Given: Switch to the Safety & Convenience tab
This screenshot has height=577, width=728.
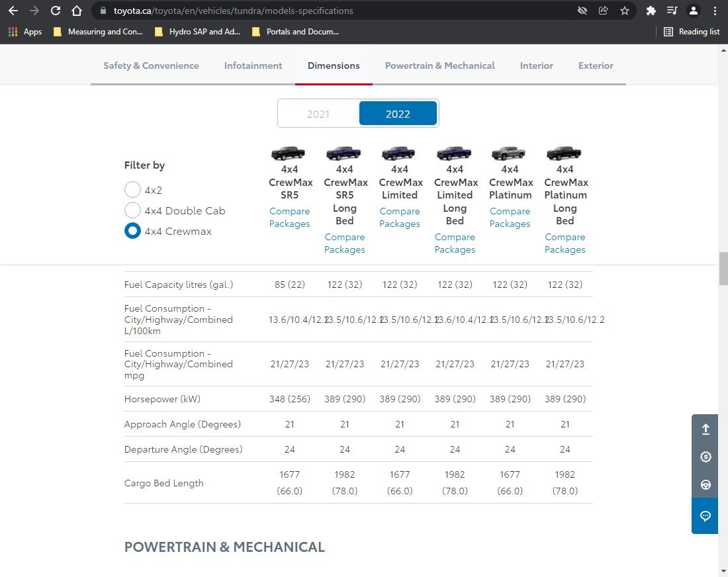Looking at the screenshot, I should tap(151, 66).
